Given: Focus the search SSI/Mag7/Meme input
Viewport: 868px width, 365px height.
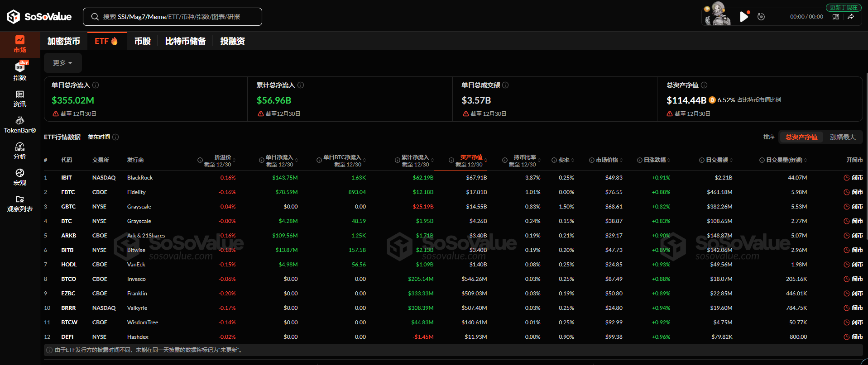Looking at the screenshot, I should pos(173,17).
